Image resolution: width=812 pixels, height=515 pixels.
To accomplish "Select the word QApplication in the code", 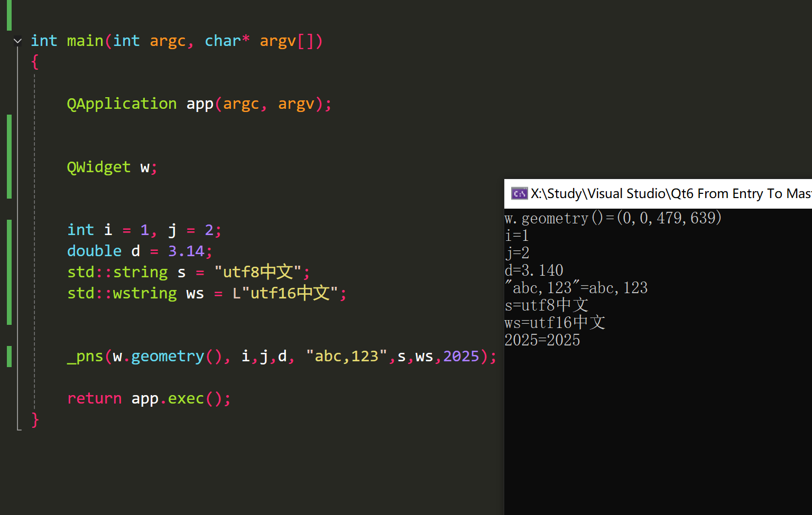I will [121, 104].
